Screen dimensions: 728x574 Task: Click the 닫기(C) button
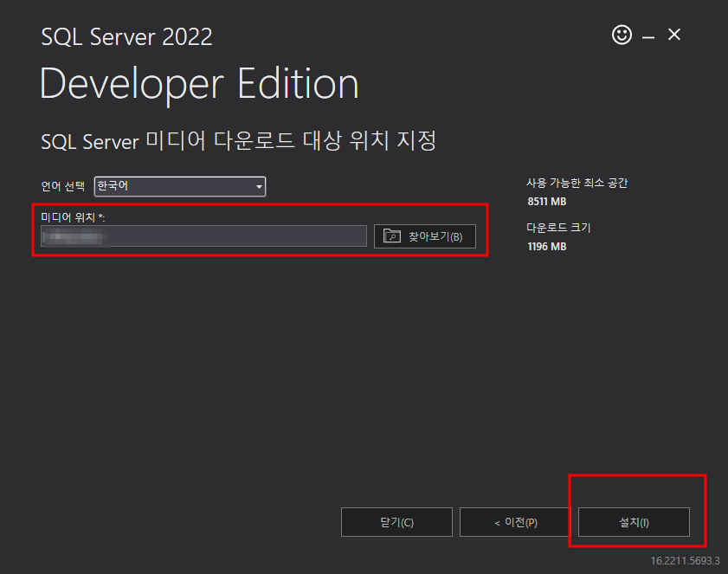tap(396, 522)
